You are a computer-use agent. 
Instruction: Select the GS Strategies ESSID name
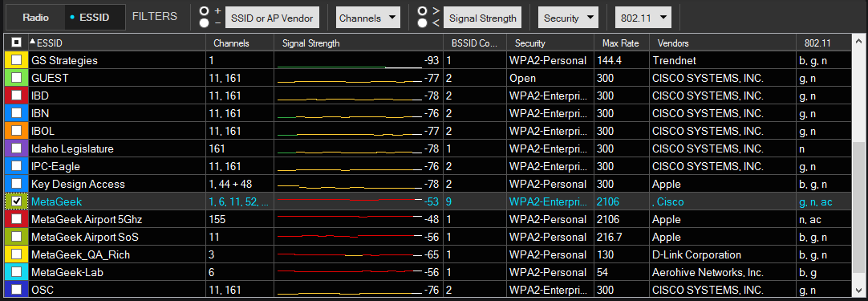point(65,60)
